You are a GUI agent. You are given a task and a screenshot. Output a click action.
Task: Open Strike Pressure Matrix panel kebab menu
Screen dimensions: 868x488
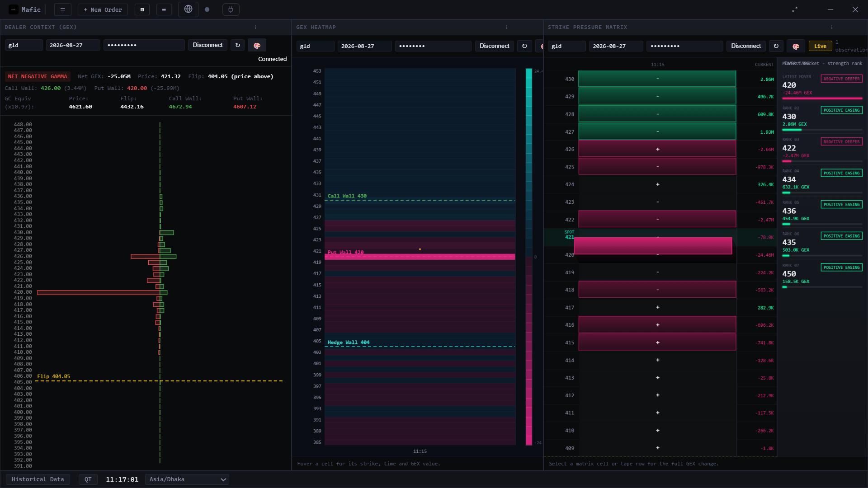click(832, 27)
